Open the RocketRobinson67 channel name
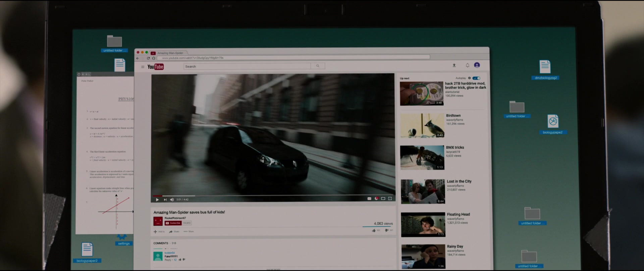The width and height of the screenshot is (644, 271). (175, 218)
